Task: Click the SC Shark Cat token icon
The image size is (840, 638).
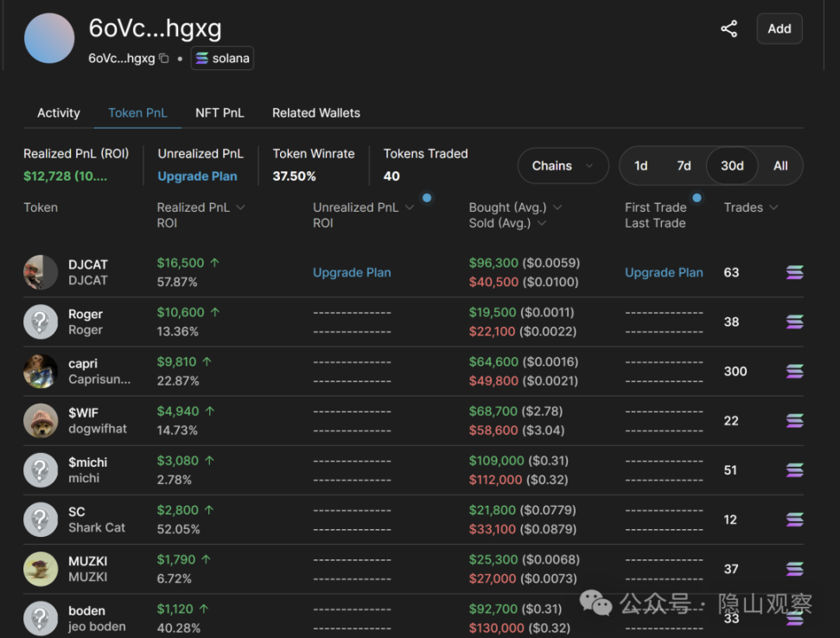Action: [x=41, y=520]
